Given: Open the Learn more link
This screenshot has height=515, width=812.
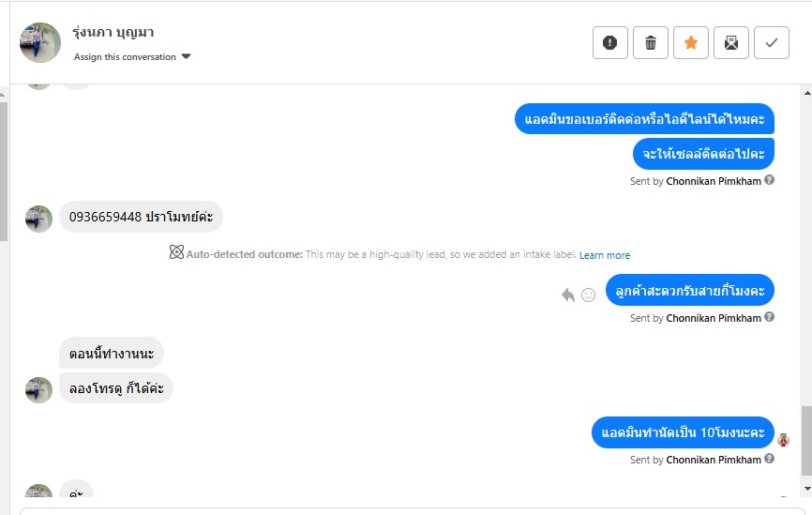Looking at the screenshot, I should click(x=605, y=255).
